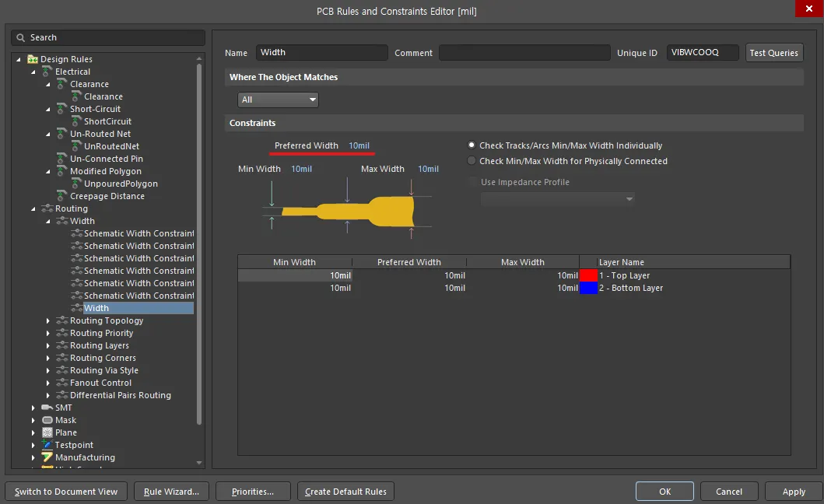Expand the Routing Layers node
Screen dimensions: 824x504
click(47, 345)
